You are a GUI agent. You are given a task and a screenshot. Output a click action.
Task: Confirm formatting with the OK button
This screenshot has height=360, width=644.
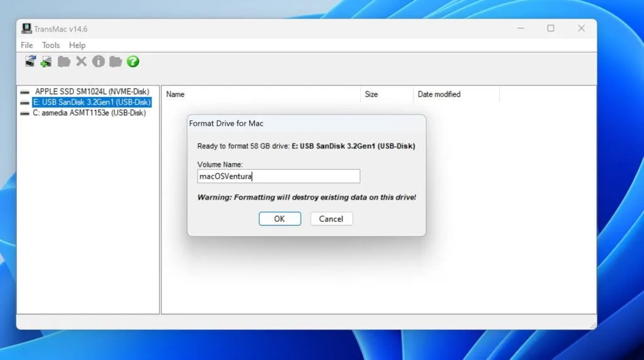click(280, 218)
